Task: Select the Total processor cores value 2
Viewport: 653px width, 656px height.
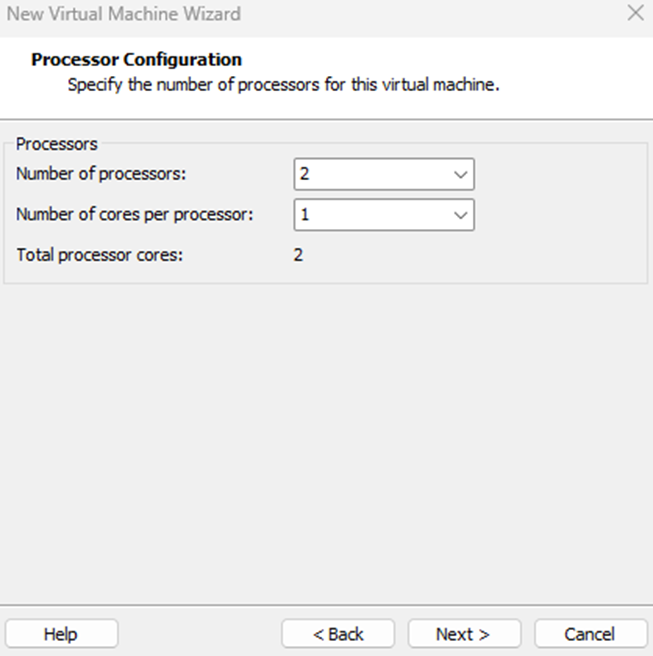Action: pyautogui.click(x=298, y=255)
